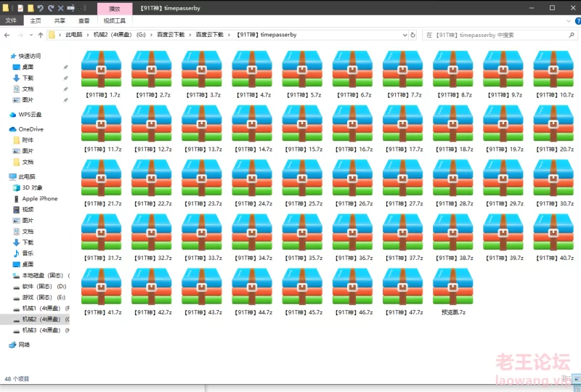Select 软件 (固态) (D:) drive
Viewport: 581px width, 392px height.
pyautogui.click(x=40, y=286)
